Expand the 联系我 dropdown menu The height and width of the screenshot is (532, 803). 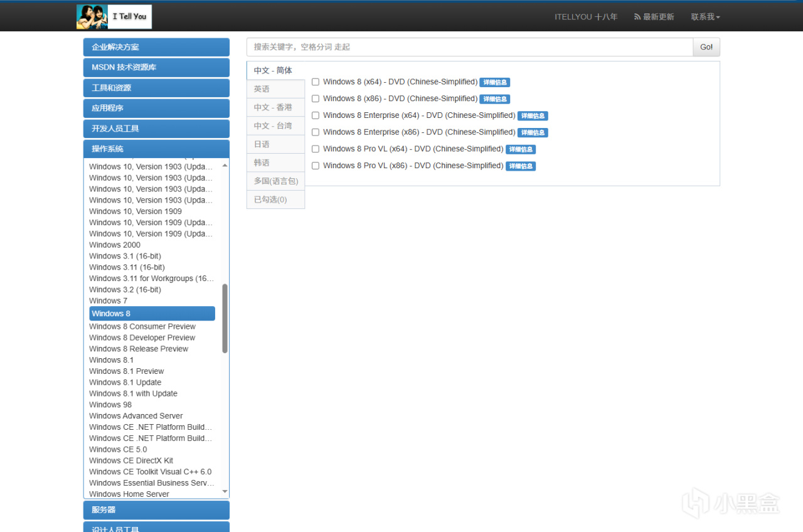[x=706, y=17]
